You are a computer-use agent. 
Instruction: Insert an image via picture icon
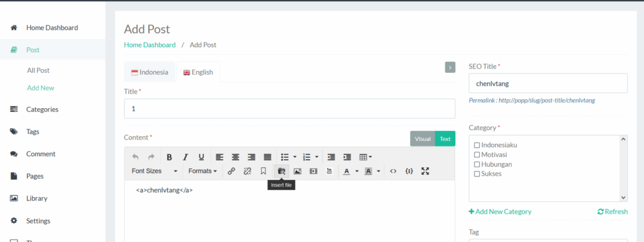pos(297,171)
